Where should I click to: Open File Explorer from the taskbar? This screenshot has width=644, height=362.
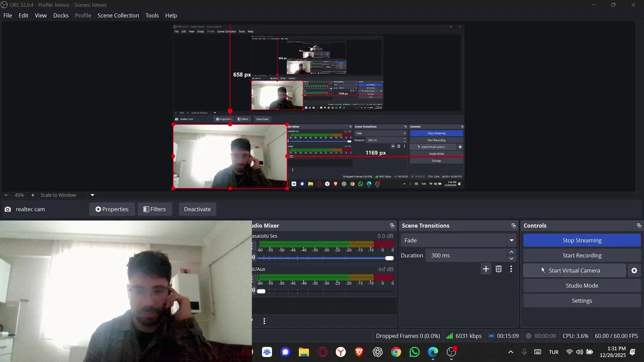[x=304, y=352]
